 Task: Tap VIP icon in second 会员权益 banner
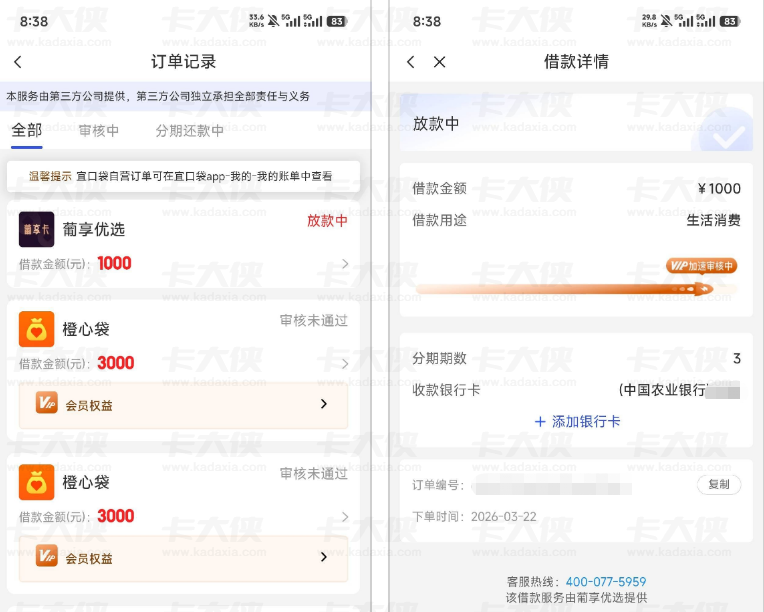coord(47,555)
